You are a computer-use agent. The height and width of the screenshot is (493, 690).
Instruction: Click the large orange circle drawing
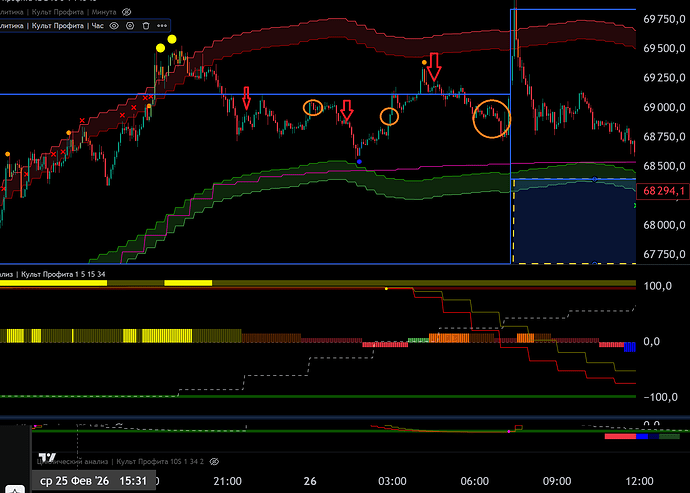[x=492, y=118]
